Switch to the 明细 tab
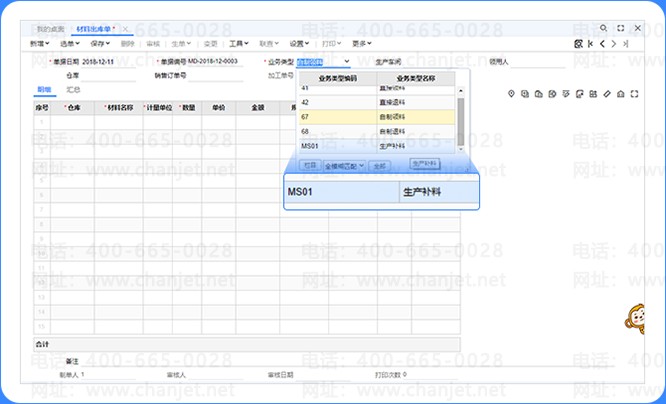Image resolution: width=666 pixels, height=404 pixels. (44, 90)
